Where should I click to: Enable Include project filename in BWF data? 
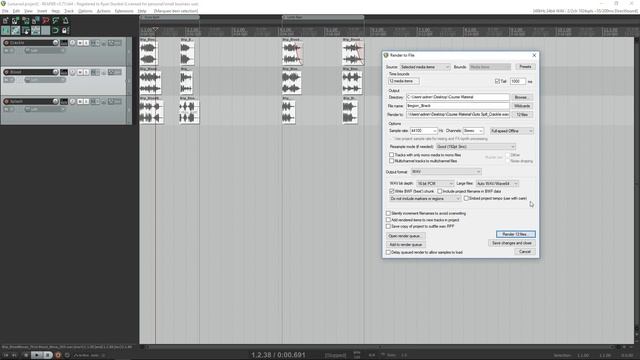tap(440, 191)
